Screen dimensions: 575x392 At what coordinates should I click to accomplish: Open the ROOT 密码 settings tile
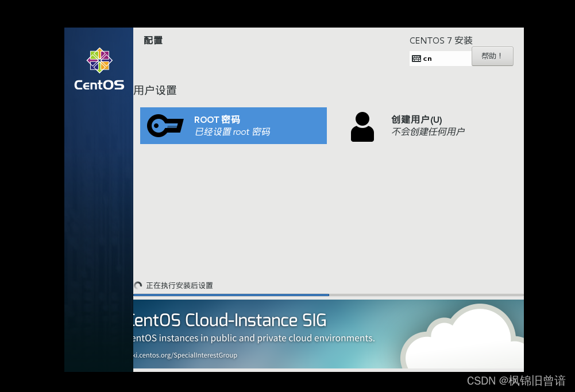233,126
